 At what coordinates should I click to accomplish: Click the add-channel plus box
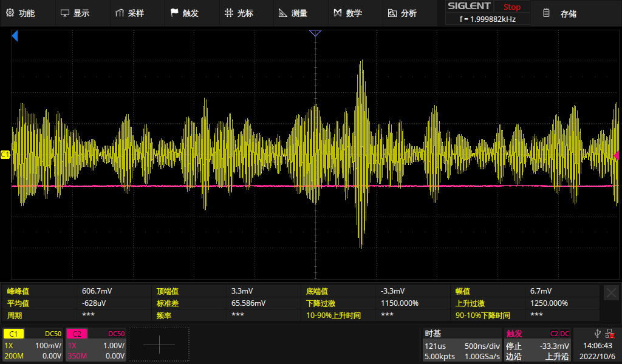pos(159,345)
